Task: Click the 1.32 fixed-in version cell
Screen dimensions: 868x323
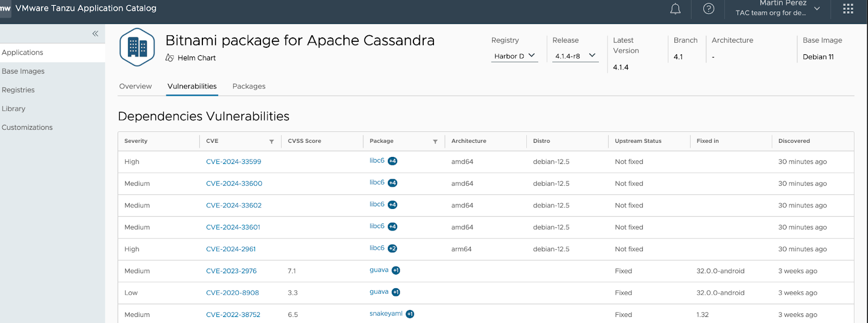Action: 703,315
